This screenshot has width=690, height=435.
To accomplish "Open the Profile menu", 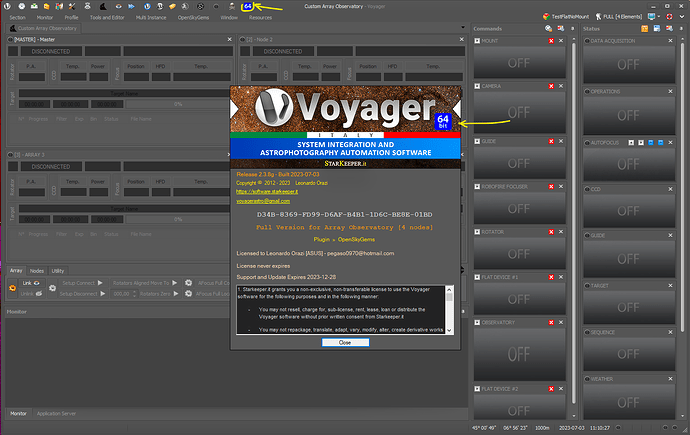I will [71, 18].
